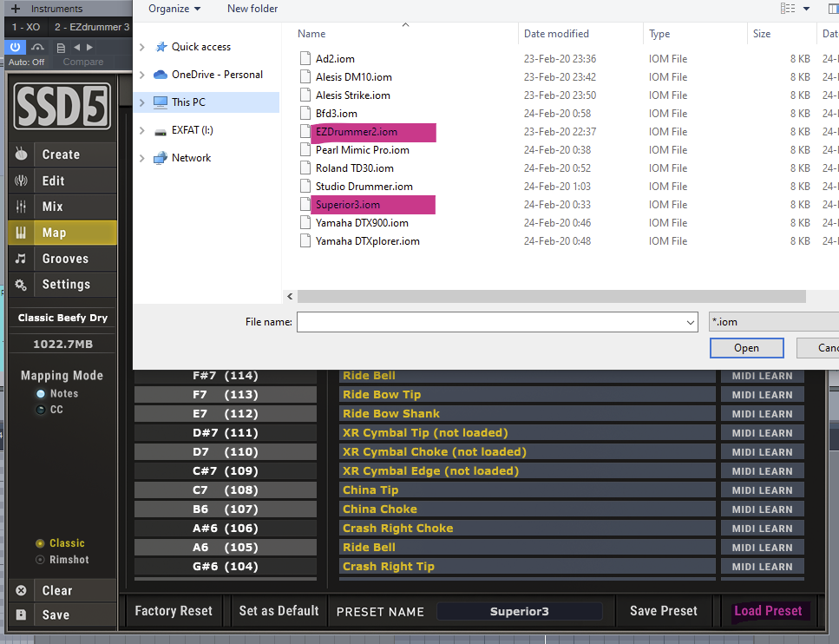
Task: Select Network in navigation pane
Action: tap(191, 158)
